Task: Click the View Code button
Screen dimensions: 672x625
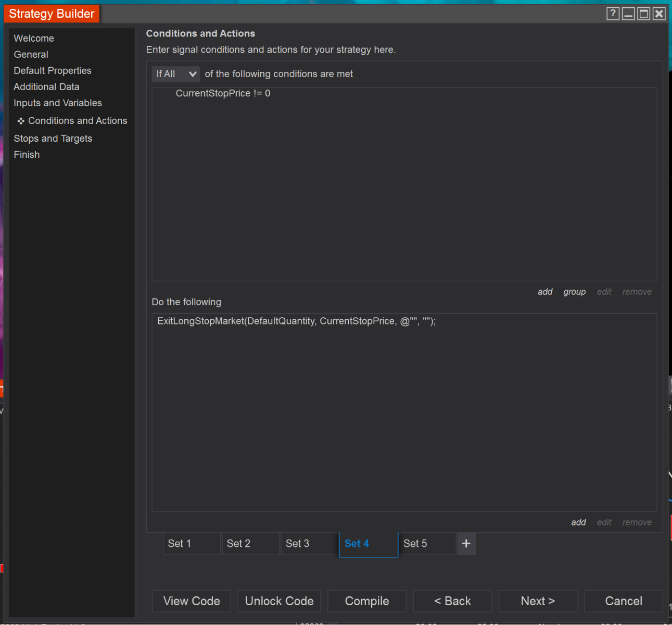Action: [192, 601]
